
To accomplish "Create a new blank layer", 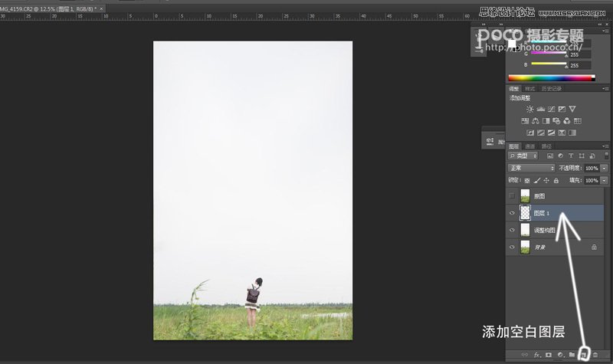I will tap(584, 355).
